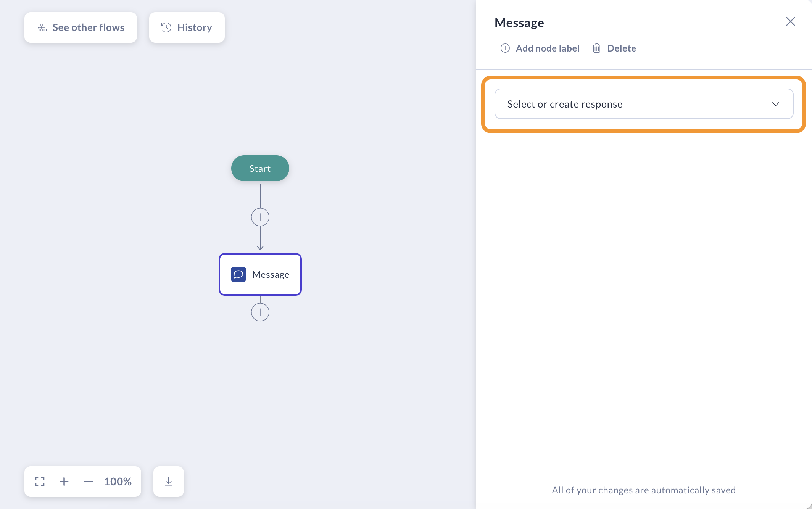Close the Message panel
812x509 pixels.
791,21
